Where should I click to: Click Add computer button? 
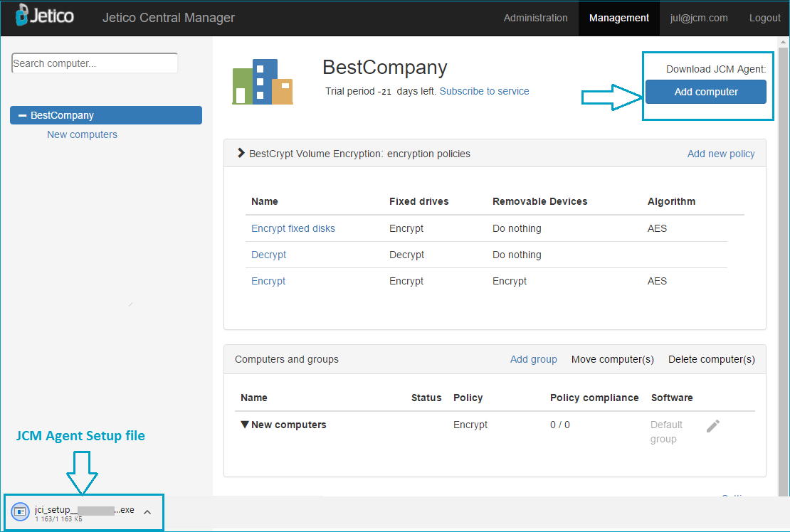coord(706,92)
